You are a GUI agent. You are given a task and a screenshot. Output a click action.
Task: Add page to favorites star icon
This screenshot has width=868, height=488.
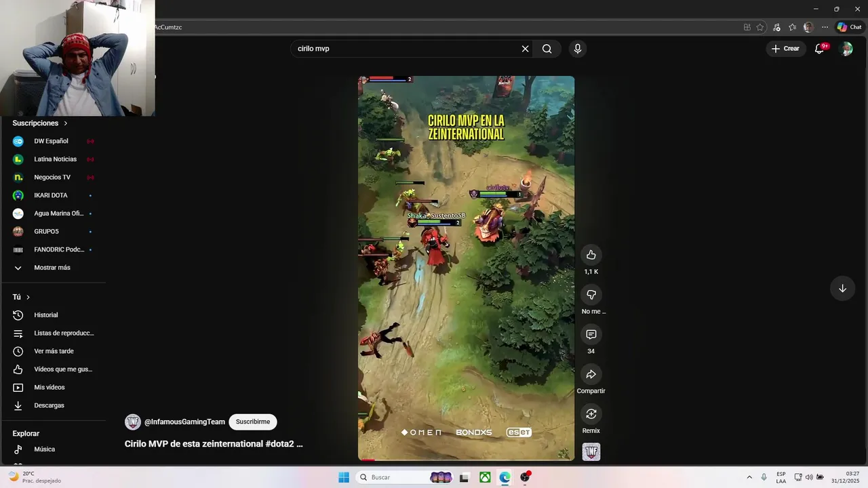(x=760, y=27)
